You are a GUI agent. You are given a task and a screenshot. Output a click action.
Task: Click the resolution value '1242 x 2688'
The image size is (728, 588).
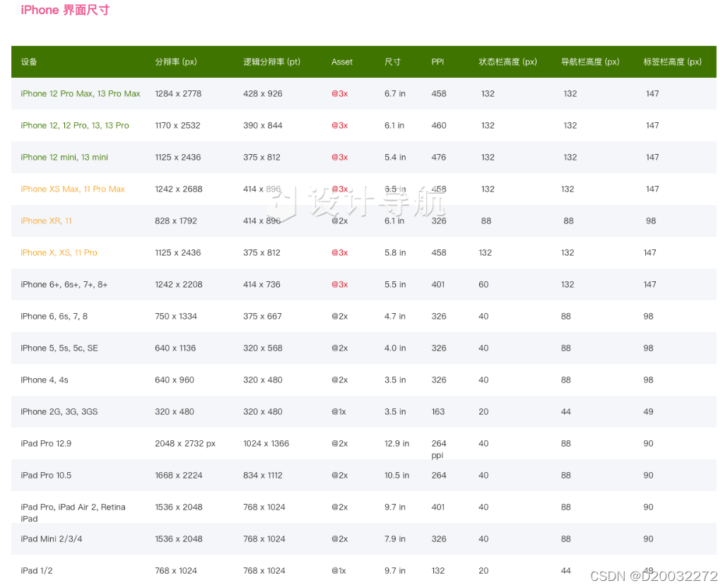(x=179, y=189)
